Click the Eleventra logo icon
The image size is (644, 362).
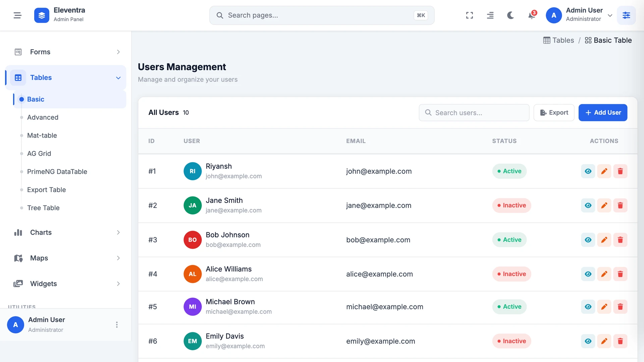(x=42, y=15)
